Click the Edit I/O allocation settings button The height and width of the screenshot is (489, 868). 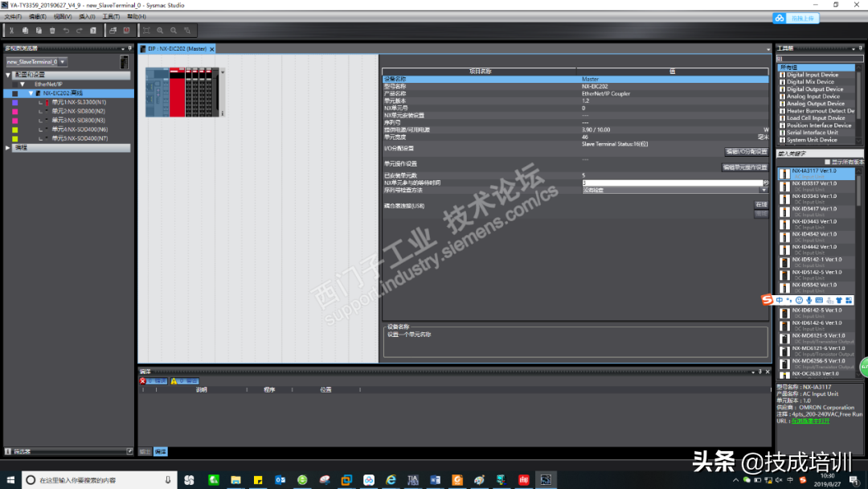tap(746, 152)
